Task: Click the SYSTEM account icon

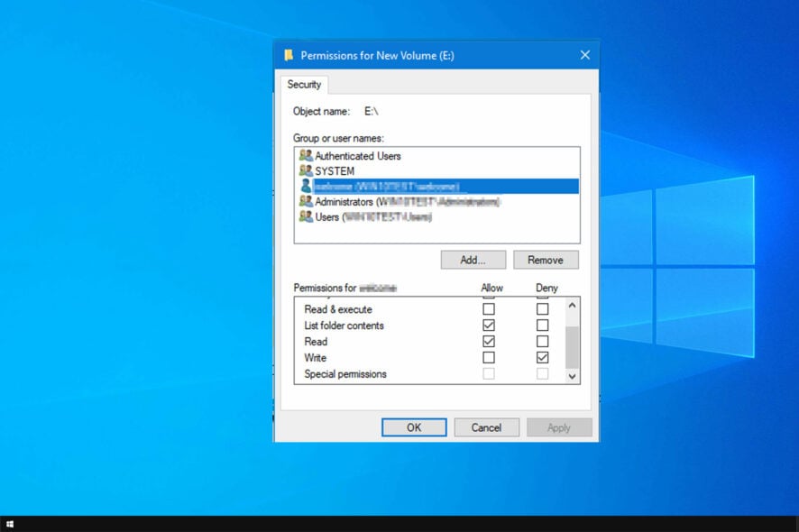Action: [305, 170]
